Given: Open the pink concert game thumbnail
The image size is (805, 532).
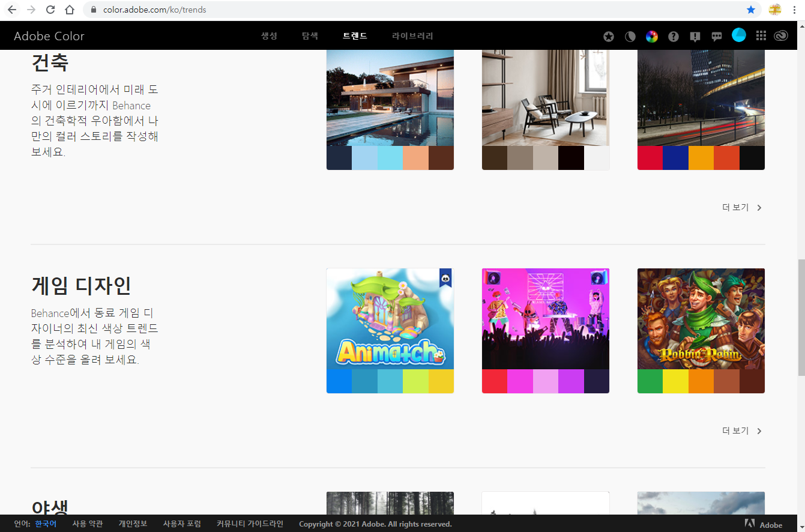Looking at the screenshot, I should point(546,319).
